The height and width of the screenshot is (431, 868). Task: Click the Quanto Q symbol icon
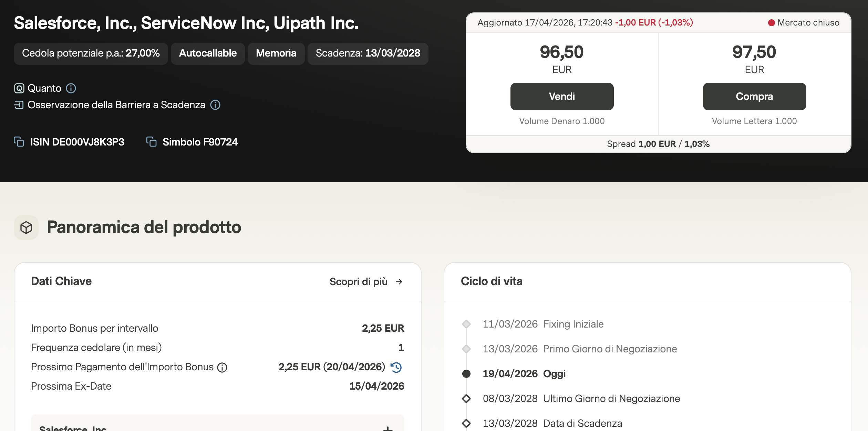[19, 88]
